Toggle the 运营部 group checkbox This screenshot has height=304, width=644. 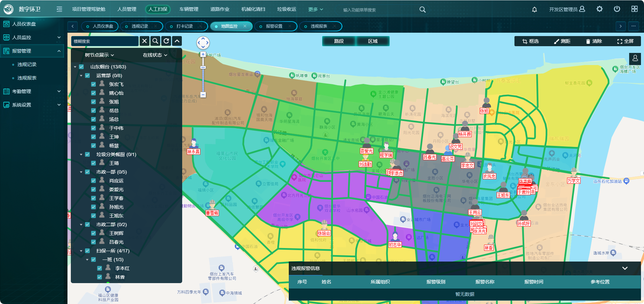(87, 75)
